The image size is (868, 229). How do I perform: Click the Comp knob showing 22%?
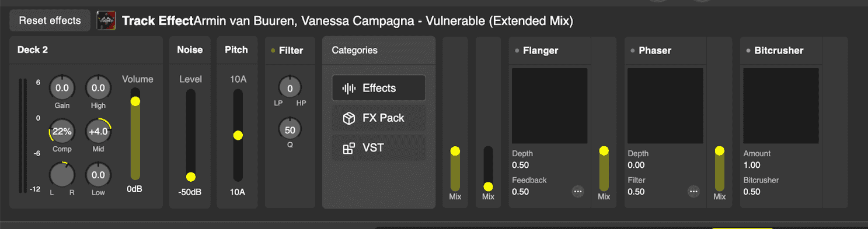pyautogui.click(x=62, y=131)
